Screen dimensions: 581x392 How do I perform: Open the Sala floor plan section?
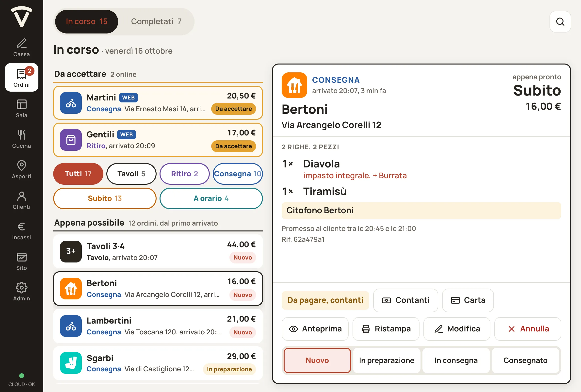[x=21, y=108]
